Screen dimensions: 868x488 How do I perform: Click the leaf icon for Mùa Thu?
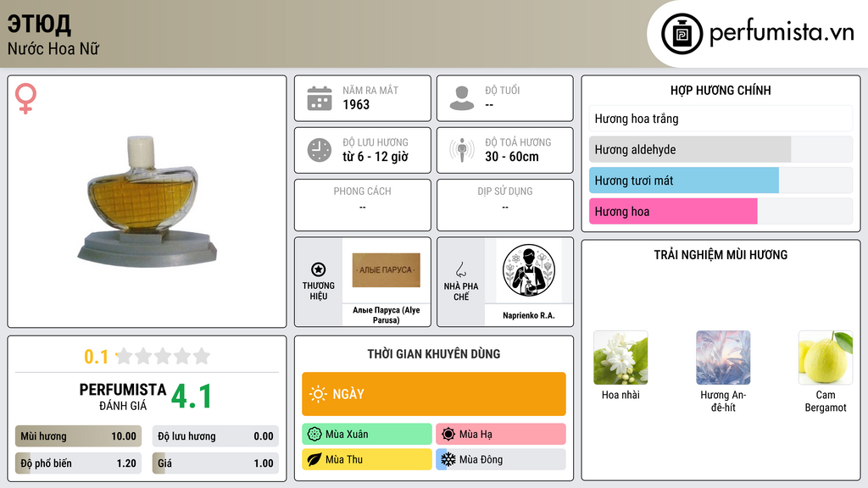click(x=314, y=459)
